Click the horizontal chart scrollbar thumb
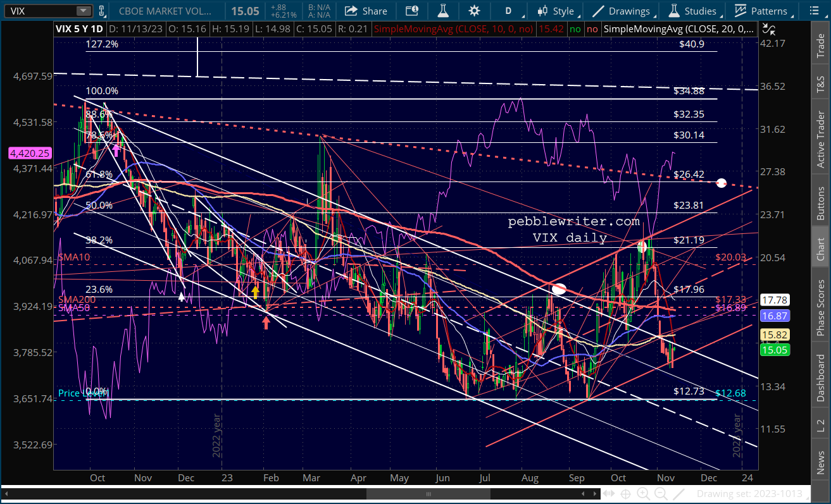This screenshot has height=504, width=831. coord(428,493)
